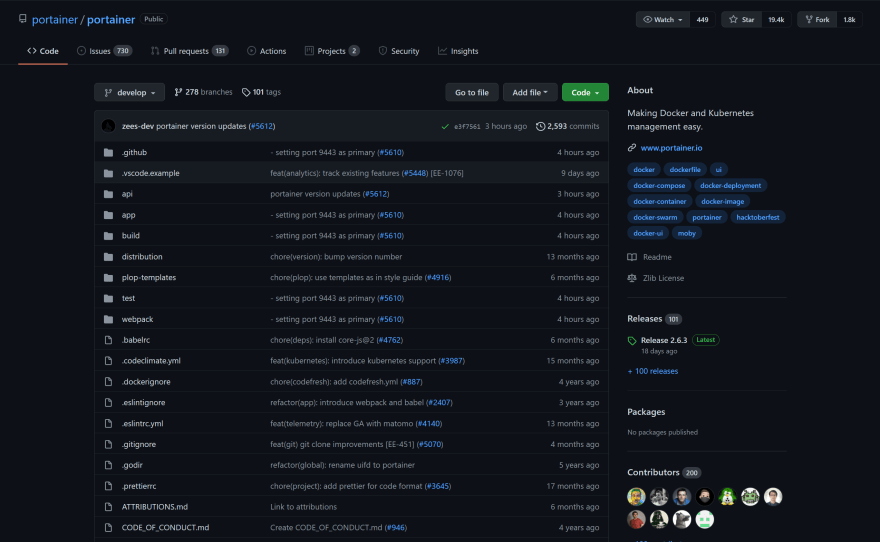Open the last avatar in first contributors row

click(x=773, y=497)
